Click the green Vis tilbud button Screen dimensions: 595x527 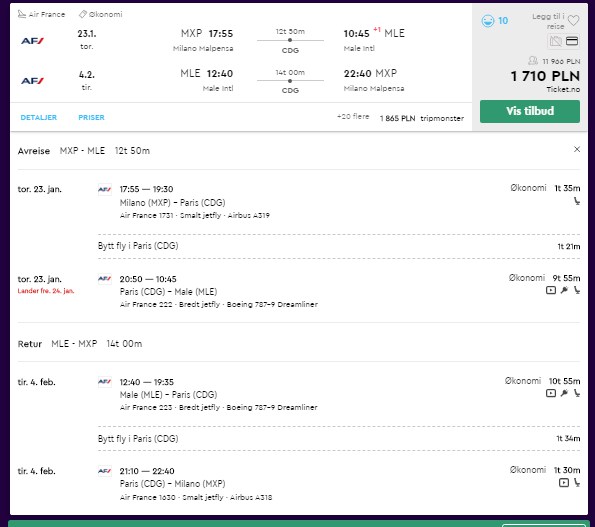coord(529,111)
